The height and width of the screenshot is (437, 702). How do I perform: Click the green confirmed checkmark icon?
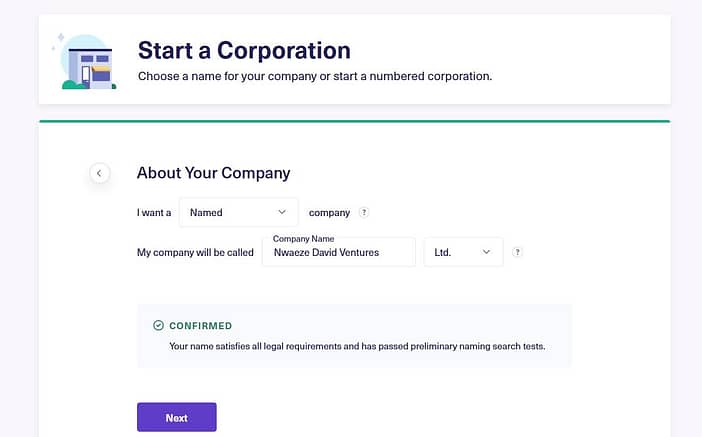pos(158,326)
